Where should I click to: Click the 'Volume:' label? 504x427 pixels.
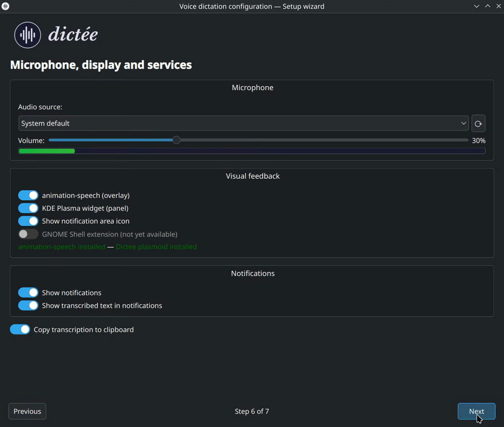pyautogui.click(x=31, y=141)
